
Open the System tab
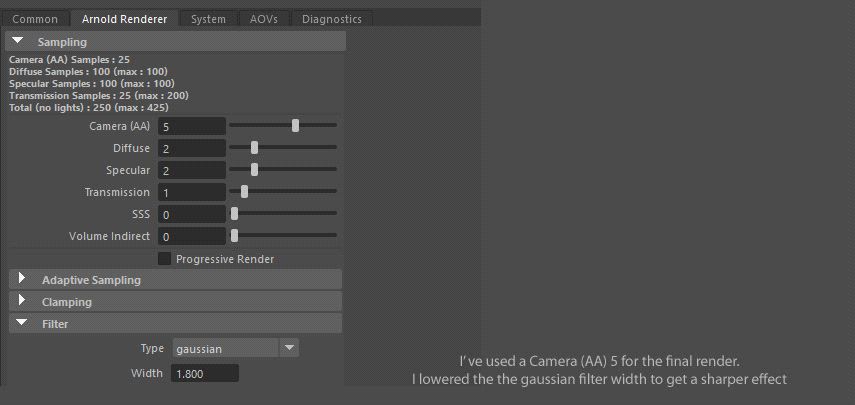tap(208, 19)
